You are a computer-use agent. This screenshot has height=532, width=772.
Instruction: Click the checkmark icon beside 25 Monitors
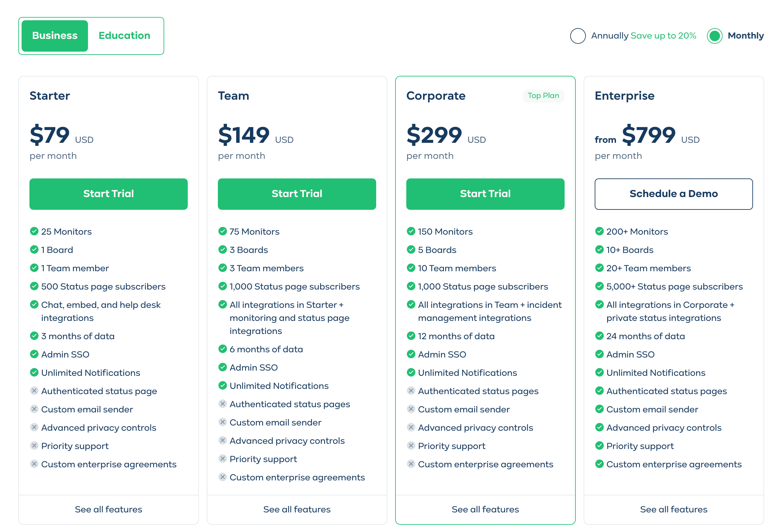tap(34, 231)
